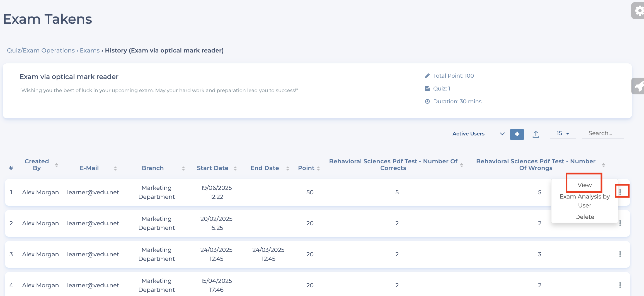Screen dimensions: 644x296
Task: Go to Quiz/Exam Operations breadcrumb
Action: tap(41, 51)
